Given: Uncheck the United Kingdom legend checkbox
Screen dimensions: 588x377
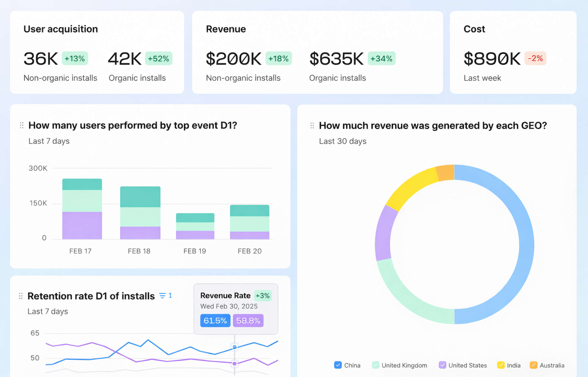Looking at the screenshot, I should click(x=375, y=365).
